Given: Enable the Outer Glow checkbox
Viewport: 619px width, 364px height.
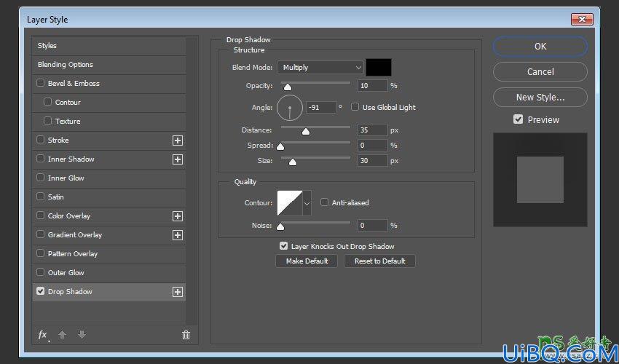Looking at the screenshot, I should click(x=40, y=272).
